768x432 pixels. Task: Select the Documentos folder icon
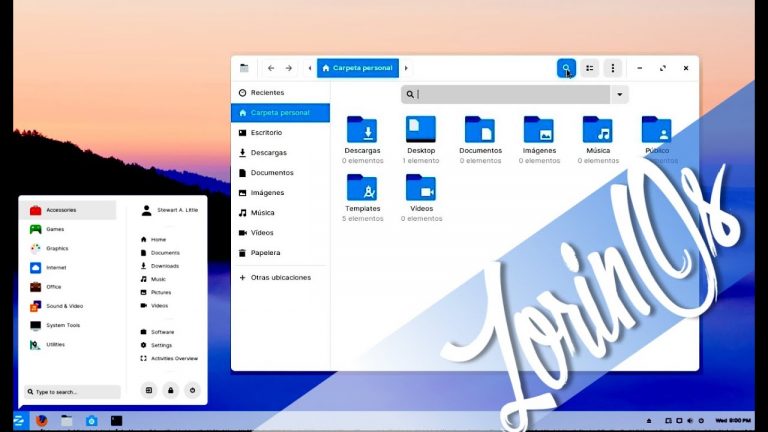pos(480,129)
